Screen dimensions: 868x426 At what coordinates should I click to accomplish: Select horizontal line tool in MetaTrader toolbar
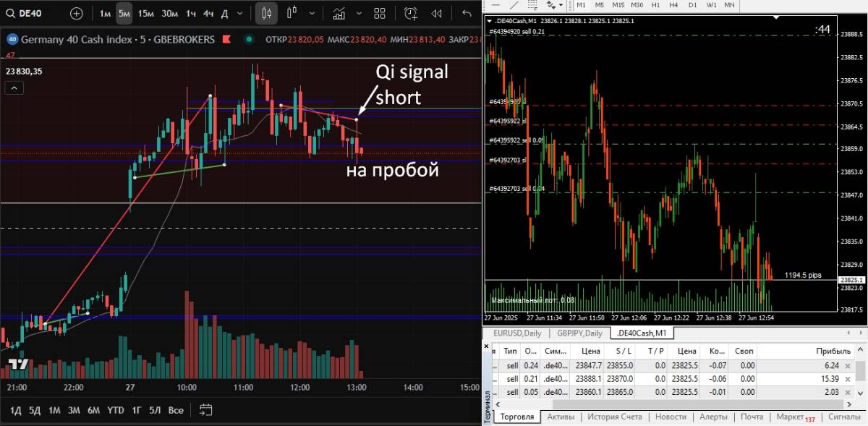[x=494, y=5]
